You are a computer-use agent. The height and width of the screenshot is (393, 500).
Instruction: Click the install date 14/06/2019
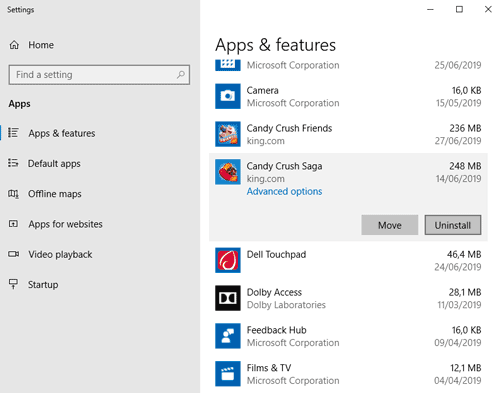click(459, 179)
